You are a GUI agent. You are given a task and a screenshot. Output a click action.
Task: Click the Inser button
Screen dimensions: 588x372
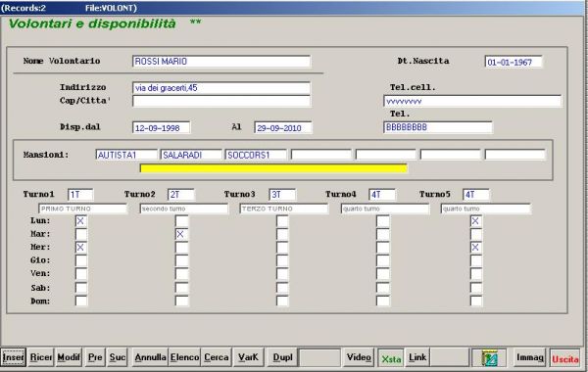(13, 357)
